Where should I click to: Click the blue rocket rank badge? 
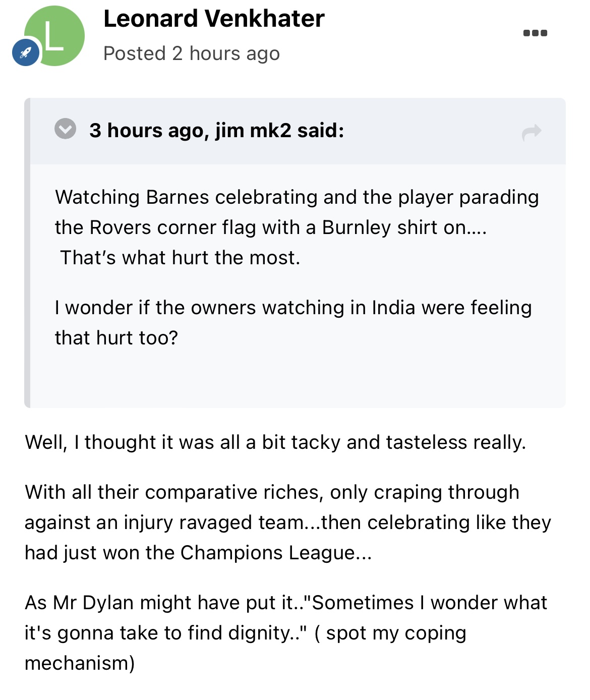click(x=26, y=52)
